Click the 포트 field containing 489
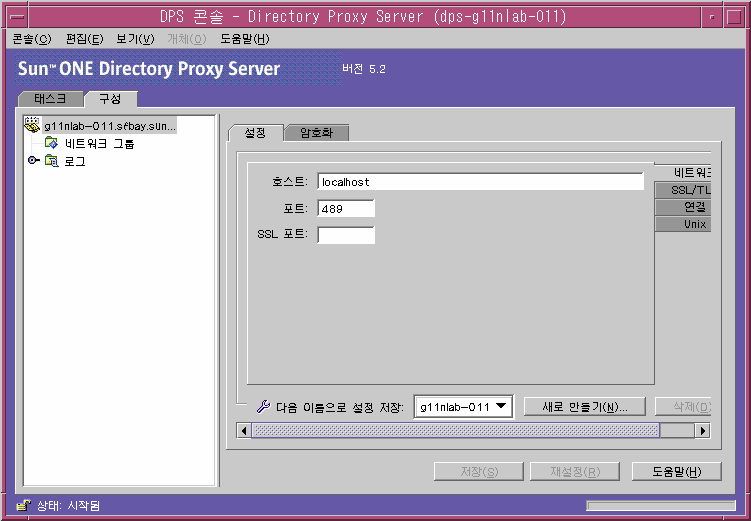751x521 pixels. click(346, 209)
